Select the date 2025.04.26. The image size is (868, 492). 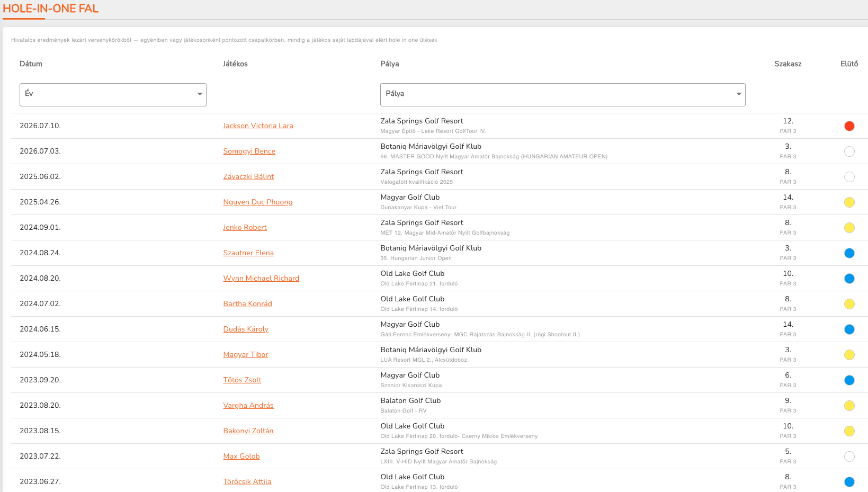point(40,202)
